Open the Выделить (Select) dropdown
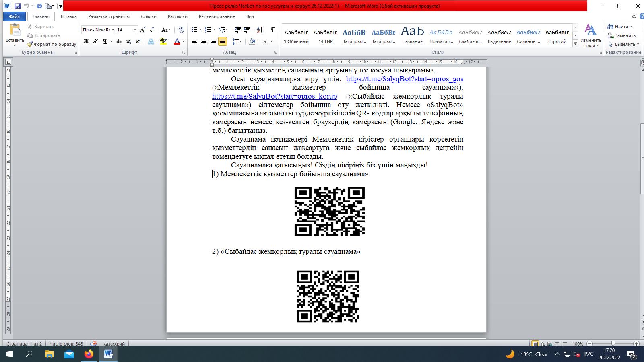This screenshot has height=362, width=644. [623, 44]
